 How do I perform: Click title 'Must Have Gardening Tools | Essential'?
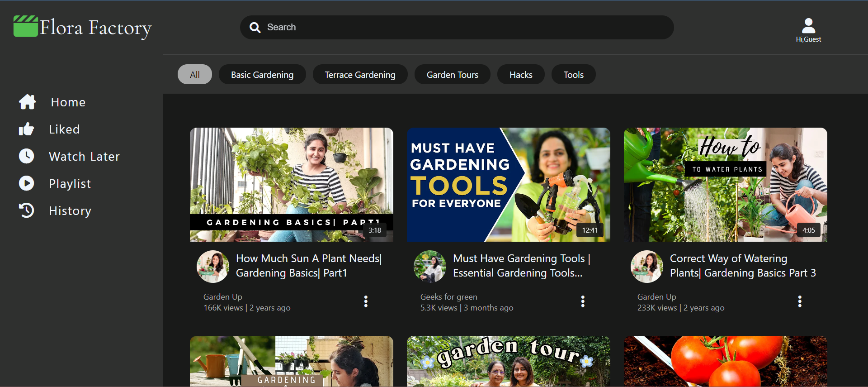click(x=522, y=266)
